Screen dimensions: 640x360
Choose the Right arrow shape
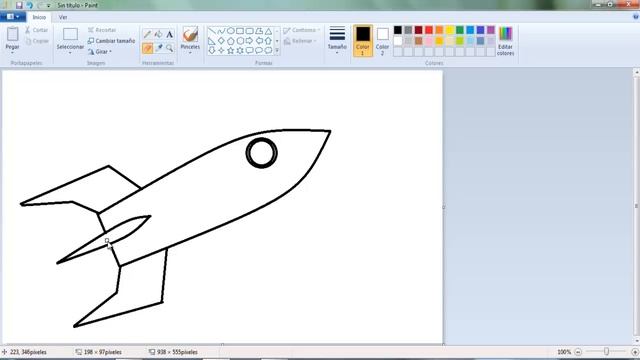(x=249, y=41)
